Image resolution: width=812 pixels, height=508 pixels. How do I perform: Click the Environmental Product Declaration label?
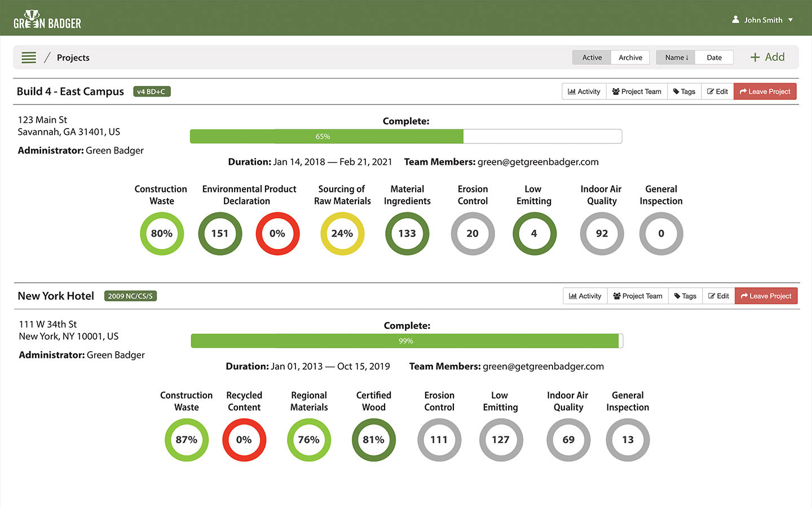coord(249,195)
